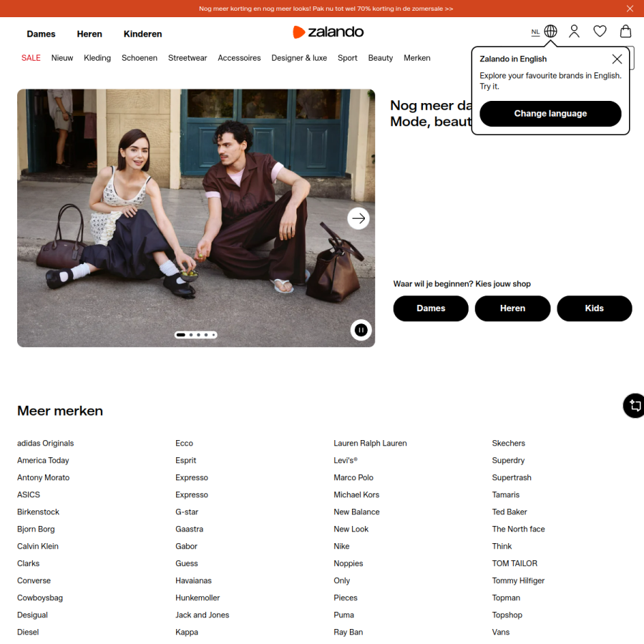Open Ecco brand link
The width and height of the screenshot is (644, 644).
coord(184,443)
